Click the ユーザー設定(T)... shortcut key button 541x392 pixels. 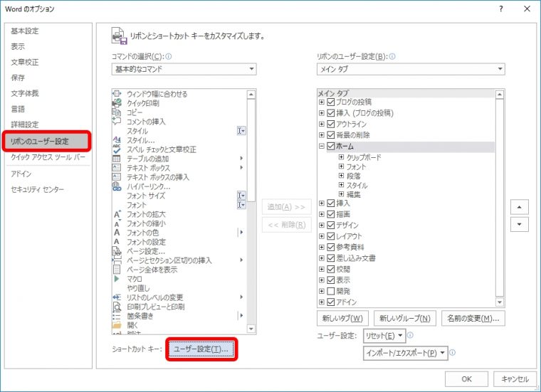(x=201, y=349)
